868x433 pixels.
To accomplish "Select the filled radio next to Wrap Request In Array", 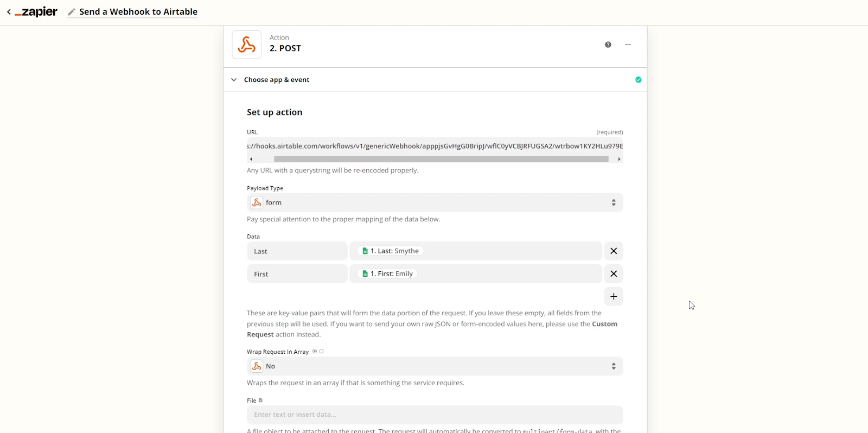I will tap(315, 351).
